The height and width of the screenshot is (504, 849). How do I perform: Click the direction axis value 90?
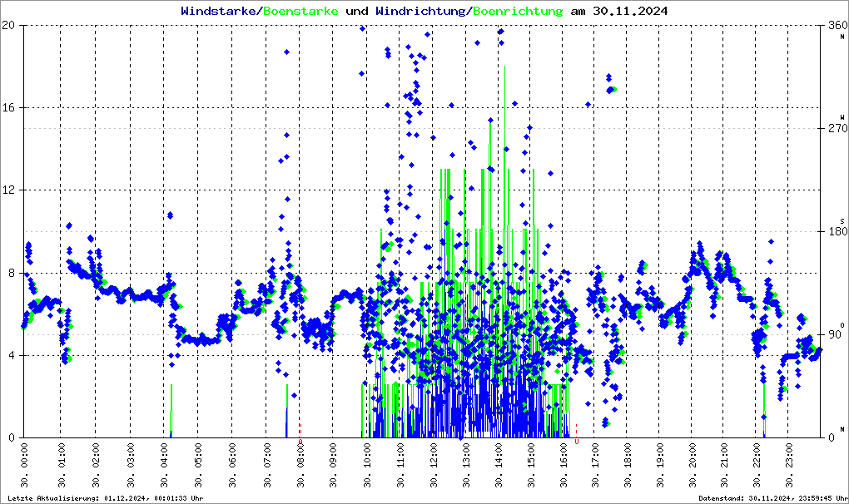(x=835, y=334)
